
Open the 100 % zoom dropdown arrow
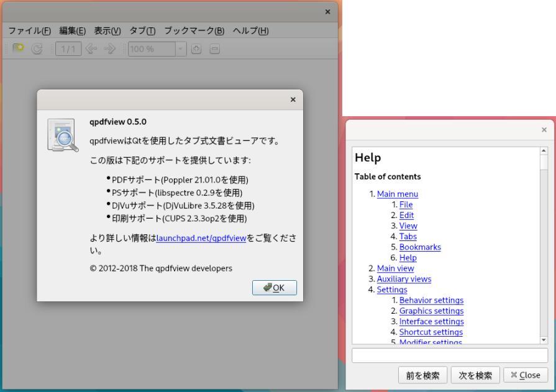(181, 48)
